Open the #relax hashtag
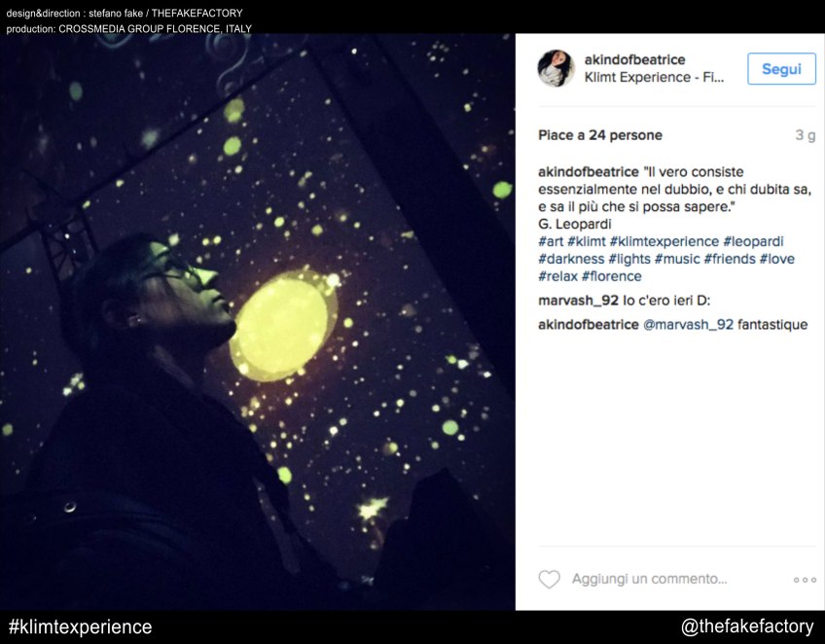This screenshot has height=644, width=825. coord(557,276)
